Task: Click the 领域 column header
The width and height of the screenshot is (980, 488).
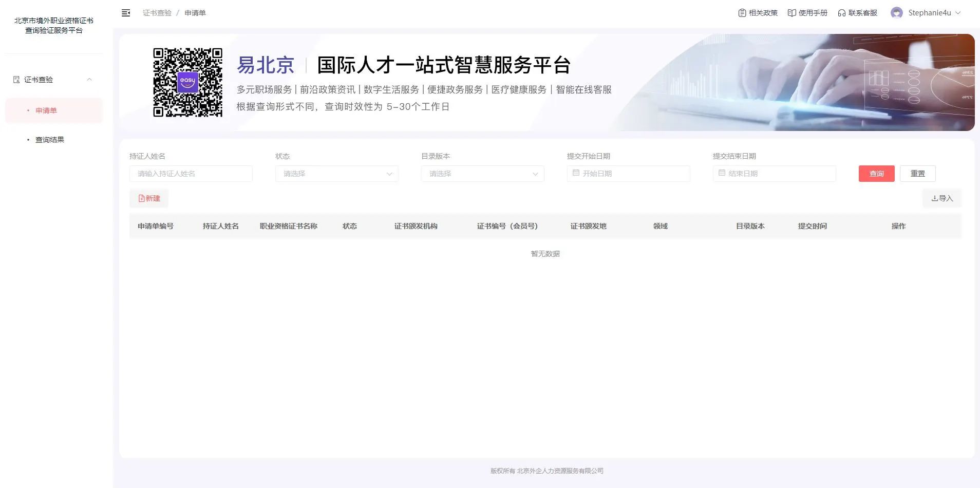Action: coord(661,226)
